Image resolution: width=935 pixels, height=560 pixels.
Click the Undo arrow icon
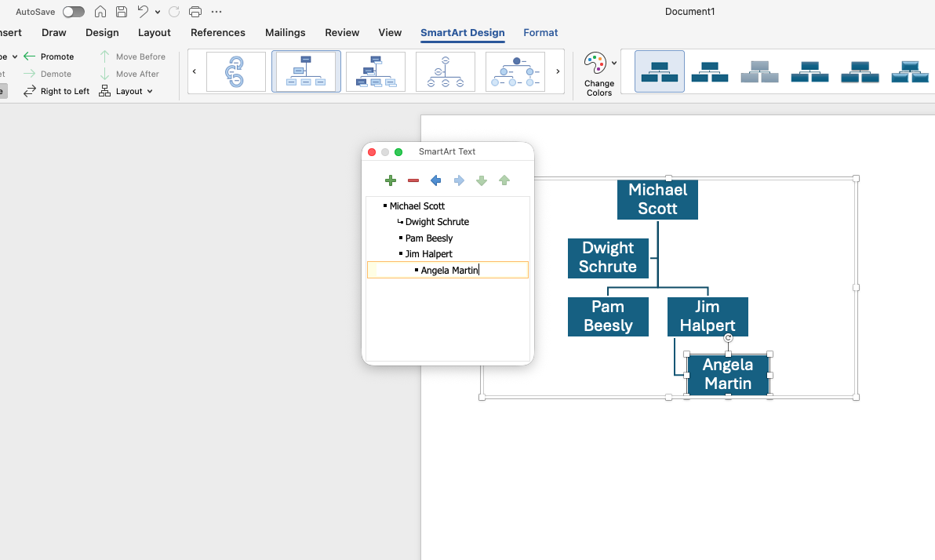[x=143, y=11]
